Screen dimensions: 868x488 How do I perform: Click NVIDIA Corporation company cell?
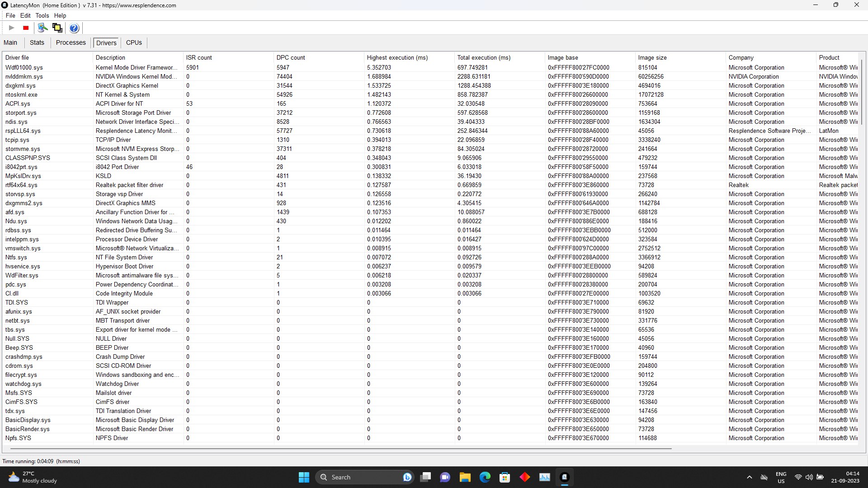754,76
